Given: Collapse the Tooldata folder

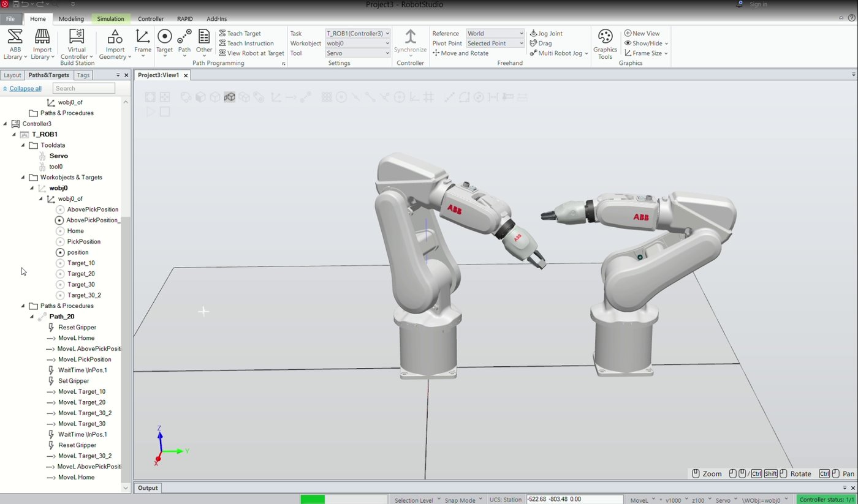Looking at the screenshot, I should (x=23, y=145).
